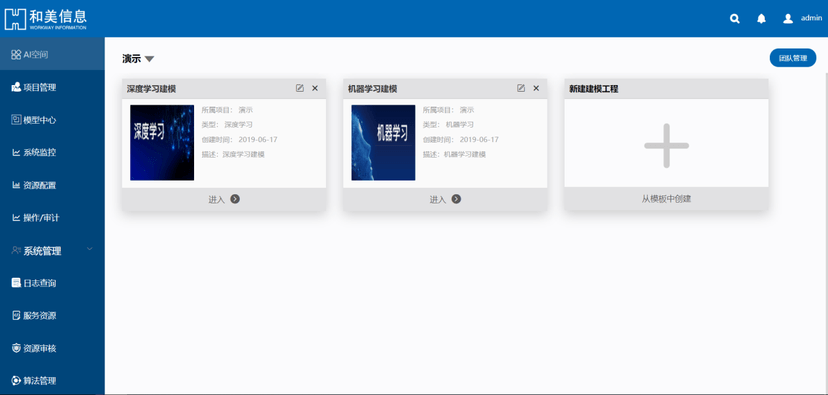828x395 pixels.
Task: Open notifications bell icon
Action: [x=761, y=19]
